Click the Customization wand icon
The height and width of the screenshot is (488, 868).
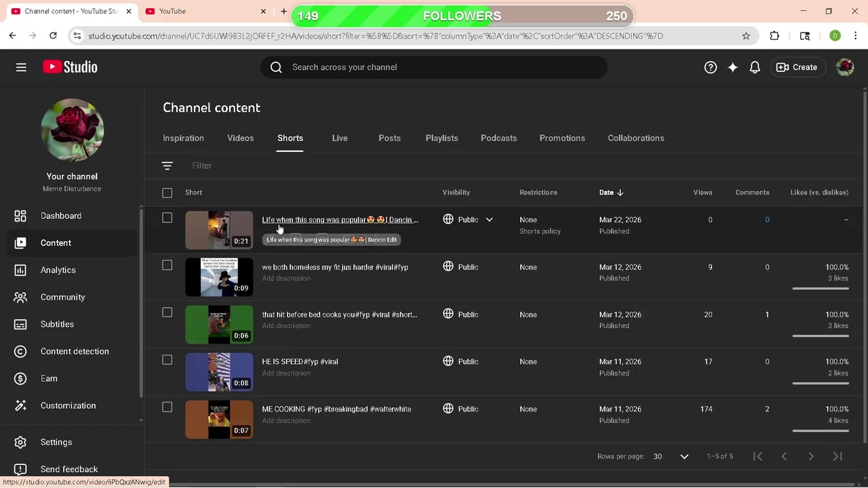click(20, 405)
